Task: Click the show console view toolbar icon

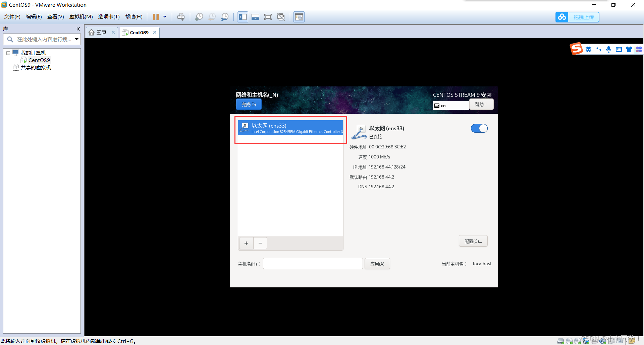Action: click(x=299, y=17)
